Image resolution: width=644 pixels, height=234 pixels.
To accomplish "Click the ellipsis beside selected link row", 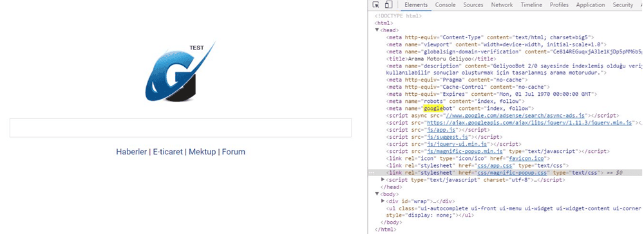I will coord(372,172).
